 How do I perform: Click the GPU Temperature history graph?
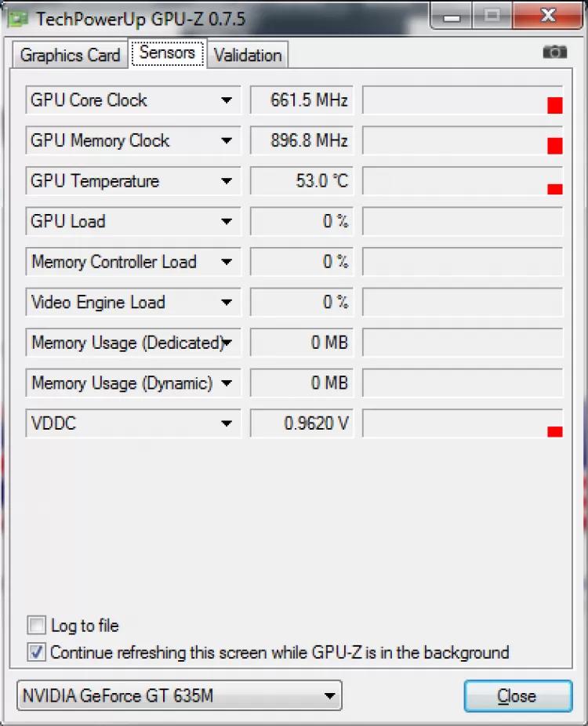coord(463,181)
